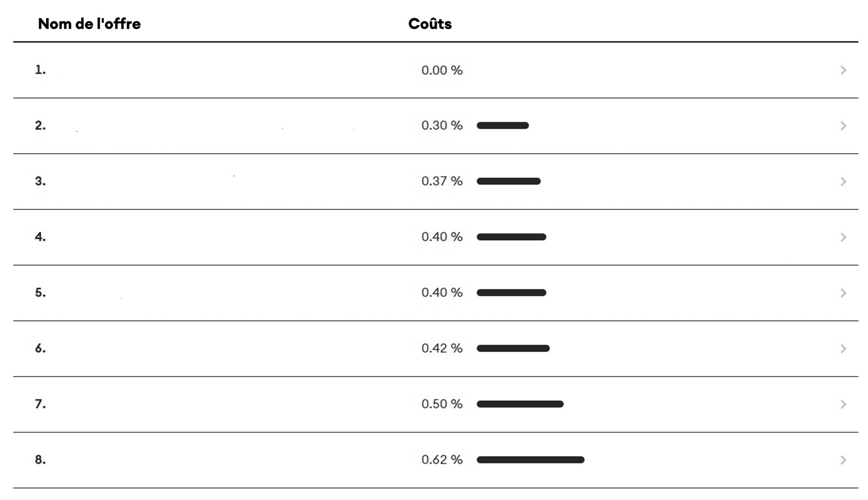The width and height of the screenshot is (868, 500).
Task: Click chevron at end of row 3
Action: point(843,182)
